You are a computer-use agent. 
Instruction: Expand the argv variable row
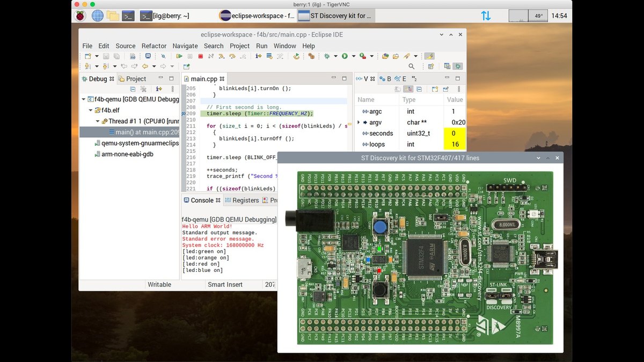pos(358,122)
